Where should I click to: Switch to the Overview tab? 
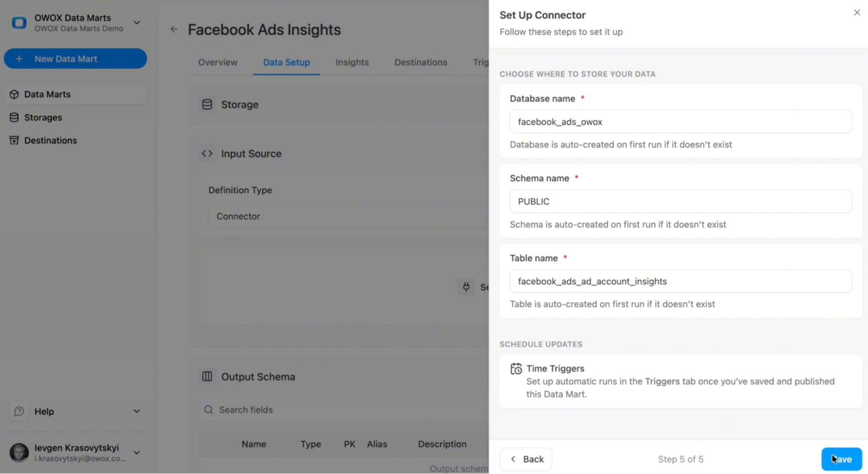point(218,62)
